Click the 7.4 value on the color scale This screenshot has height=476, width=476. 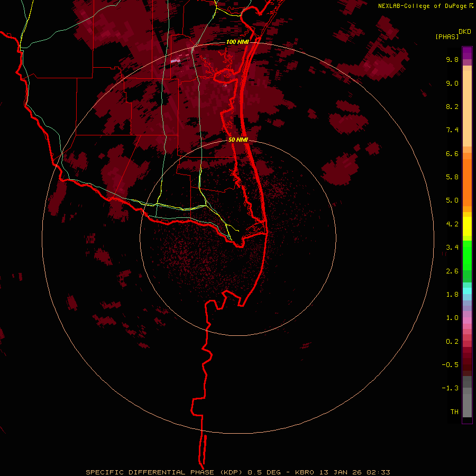[452, 130]
